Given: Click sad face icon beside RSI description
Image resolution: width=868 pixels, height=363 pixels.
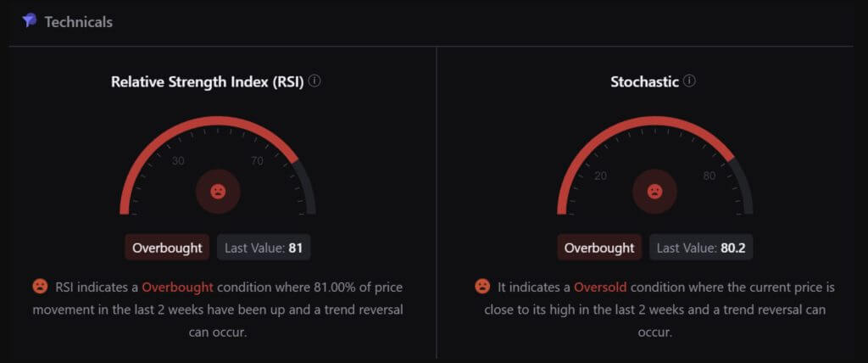Looking at the screenshot, I should (x=41, y=287).
